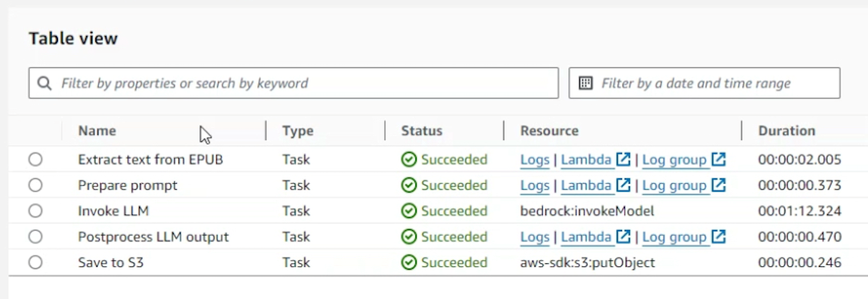Click the external link icon beside Log group for Prepare prompt

[718, 185]
